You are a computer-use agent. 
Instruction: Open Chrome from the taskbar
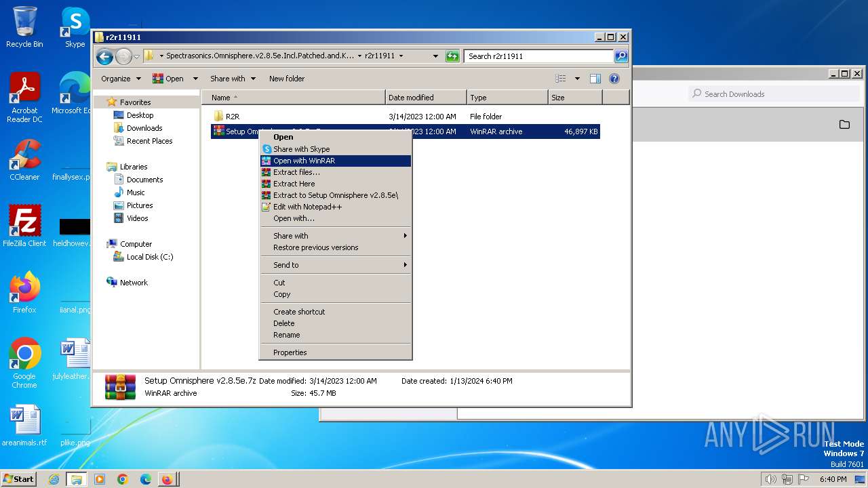tap(122, 479)
